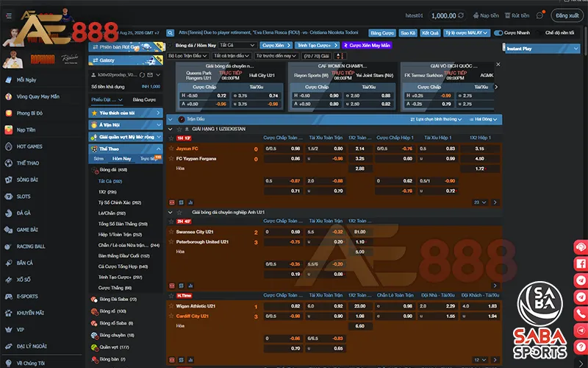
Task: Favorite the Swansea City U21 star
Action: (x=171, y=232)
